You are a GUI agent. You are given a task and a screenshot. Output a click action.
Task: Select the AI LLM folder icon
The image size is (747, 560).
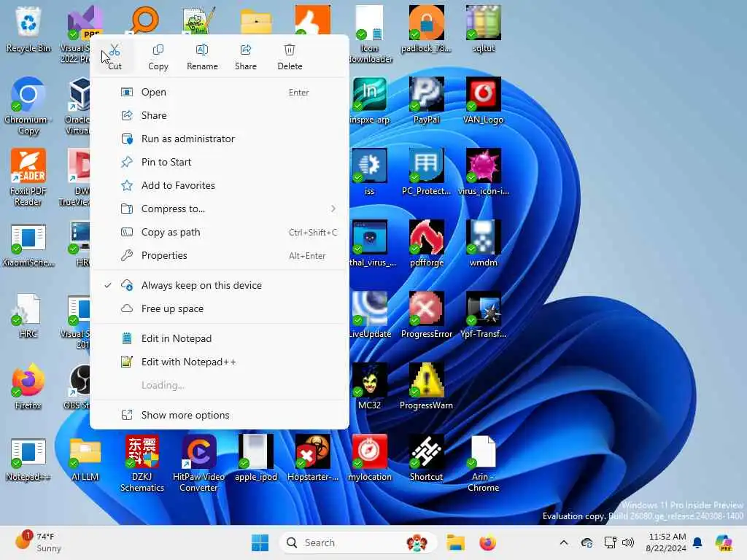(85, 459)
